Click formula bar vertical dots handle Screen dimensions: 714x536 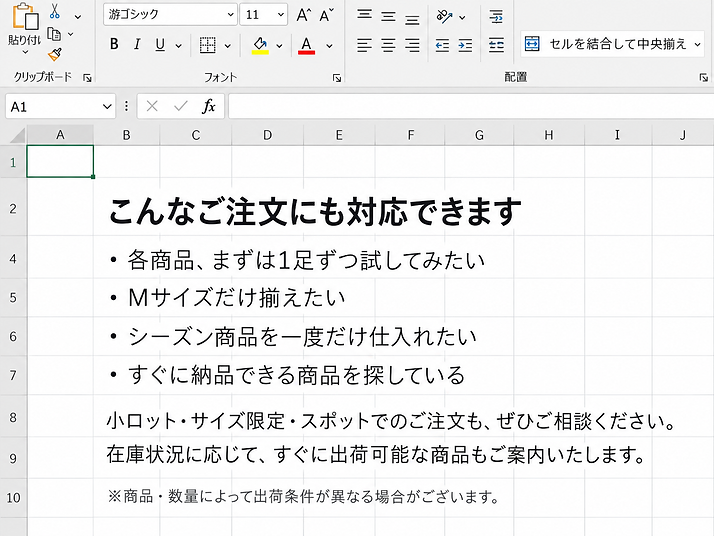(126, 106)
